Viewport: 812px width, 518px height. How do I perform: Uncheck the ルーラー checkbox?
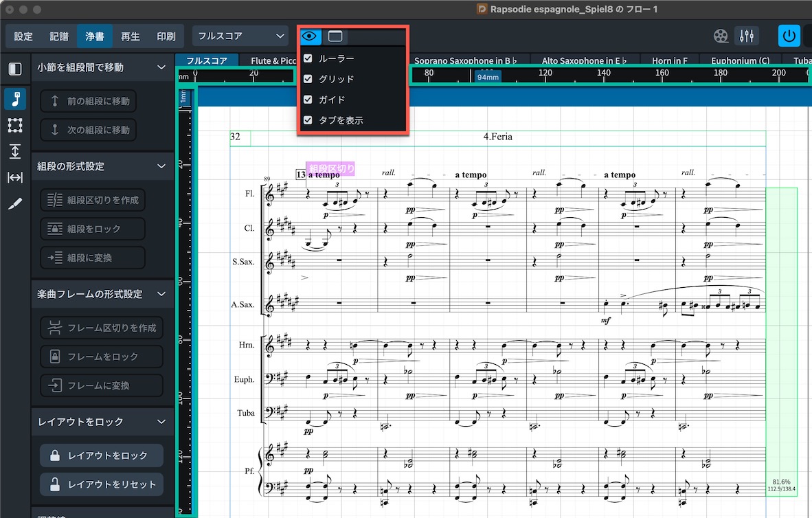pos(308,58)
